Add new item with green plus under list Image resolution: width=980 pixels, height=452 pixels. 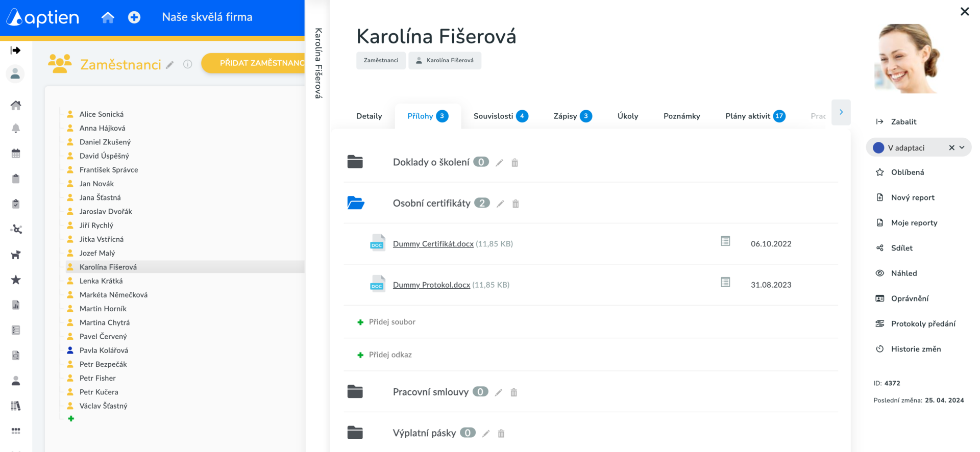coord(71,419)
